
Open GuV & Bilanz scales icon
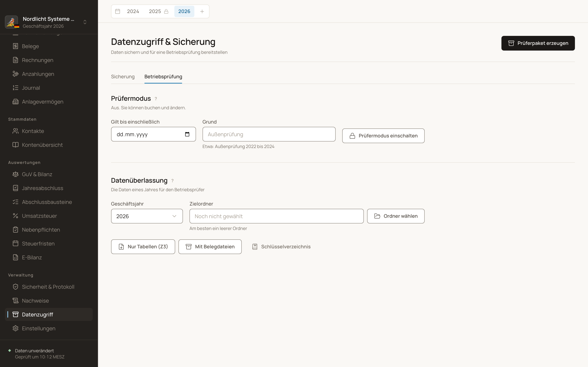16,174
